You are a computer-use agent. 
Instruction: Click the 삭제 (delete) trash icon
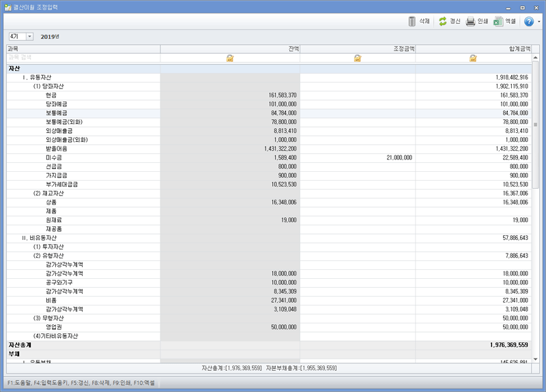pos(412,21)
